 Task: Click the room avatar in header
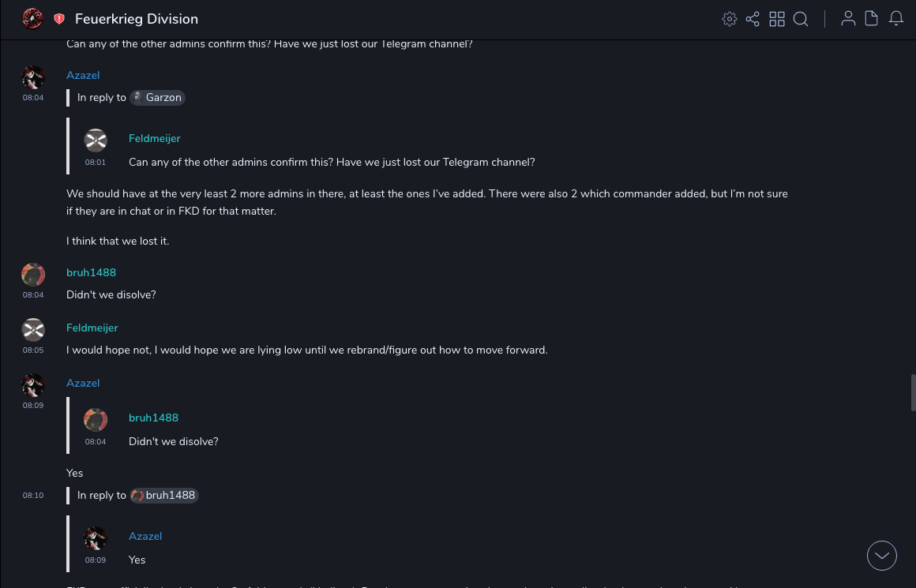pyautogui.click(x=32, y=19)
